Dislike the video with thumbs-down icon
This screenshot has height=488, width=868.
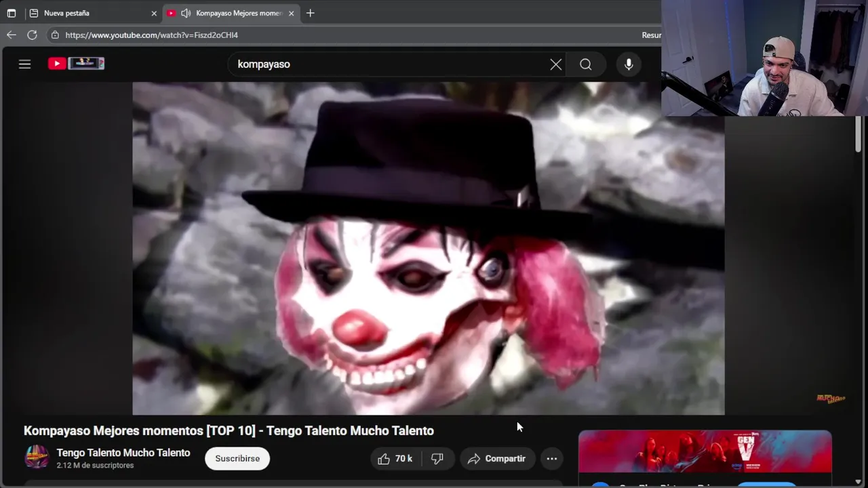tap(437, 459)
